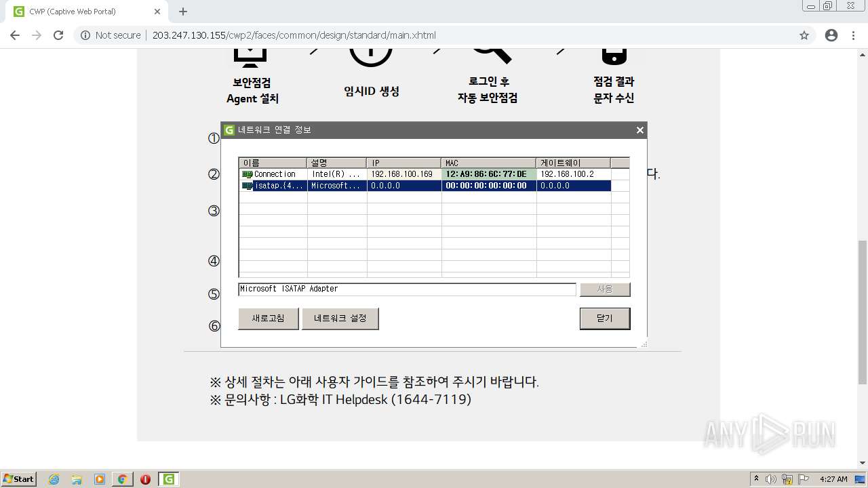Click MAC cell 12:A9:86:6C:77:DE

[488, 174]
